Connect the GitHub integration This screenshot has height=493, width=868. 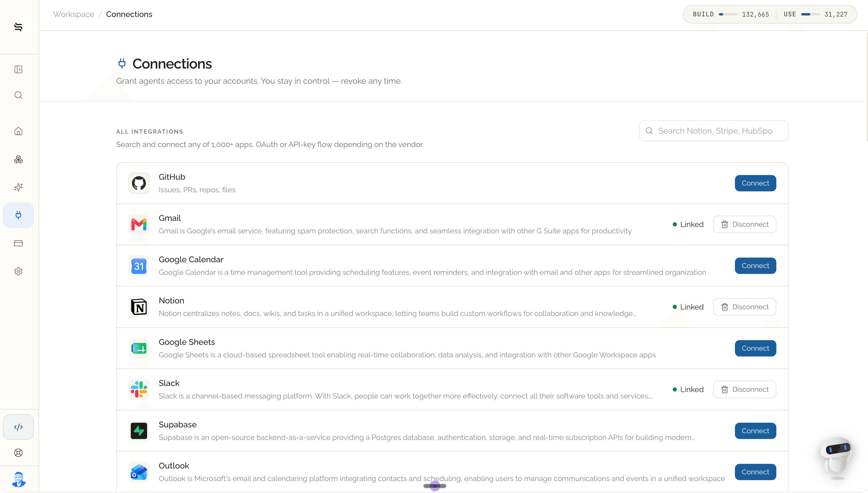[x=755, y=183]
